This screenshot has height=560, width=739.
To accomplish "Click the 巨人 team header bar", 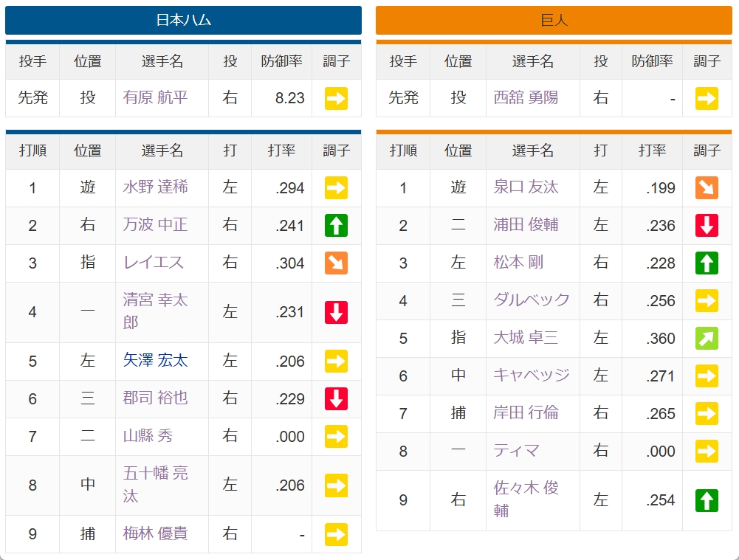I will (x=554, y=20).
